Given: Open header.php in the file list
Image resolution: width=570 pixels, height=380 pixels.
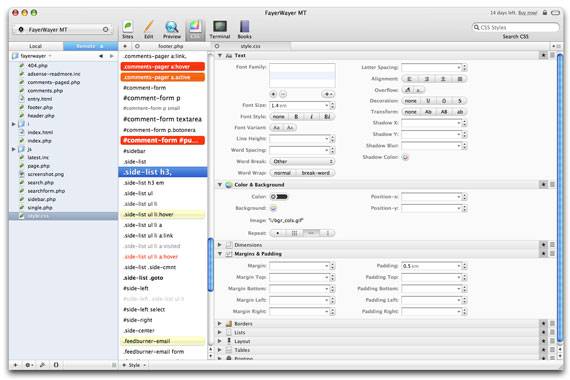Looking at the screenshot, I should click(x=41, y=116).
